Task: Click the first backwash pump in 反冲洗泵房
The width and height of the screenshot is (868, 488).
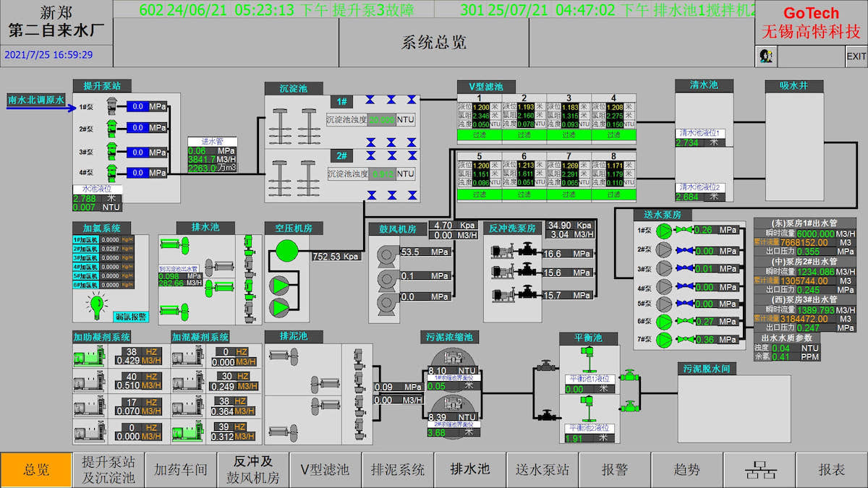Action: tap(502, 252)
